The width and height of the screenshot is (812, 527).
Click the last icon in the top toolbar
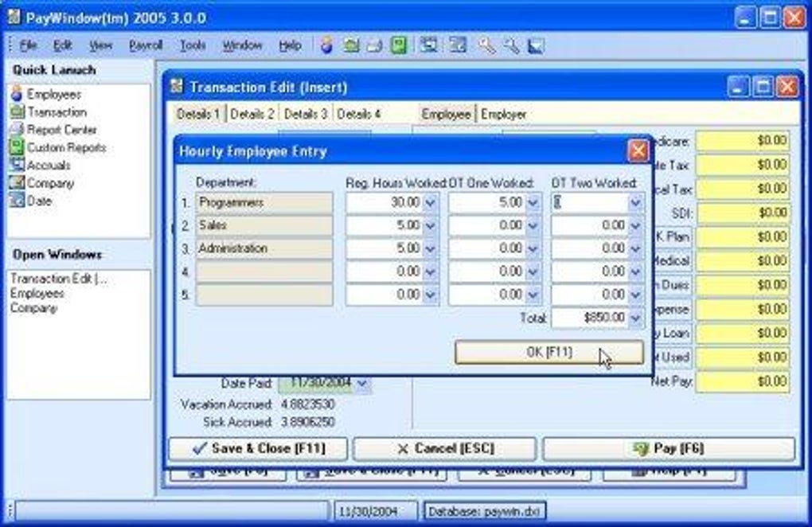click(536, 45)
